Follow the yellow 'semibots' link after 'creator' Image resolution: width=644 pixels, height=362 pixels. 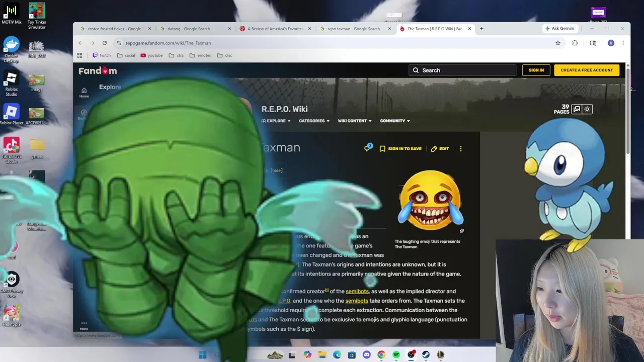(x=357, y=291)
